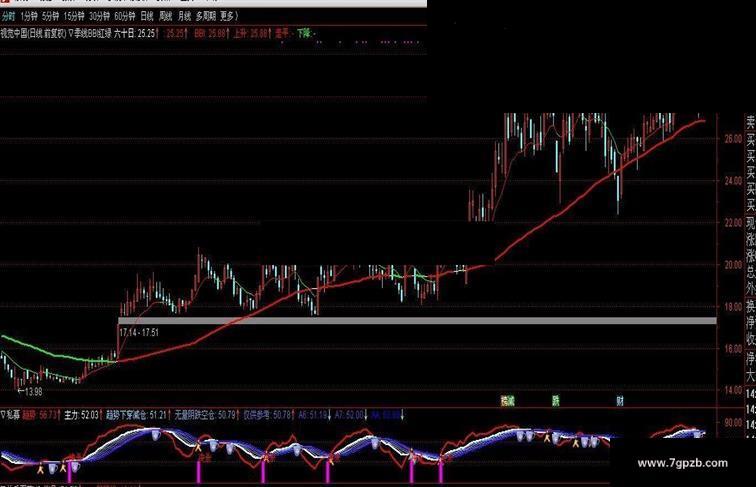The height and width of the screenshot is (487, 756).
Task: Click the first magenta signal bar in the sub-chart
Action: pos(69,472)
